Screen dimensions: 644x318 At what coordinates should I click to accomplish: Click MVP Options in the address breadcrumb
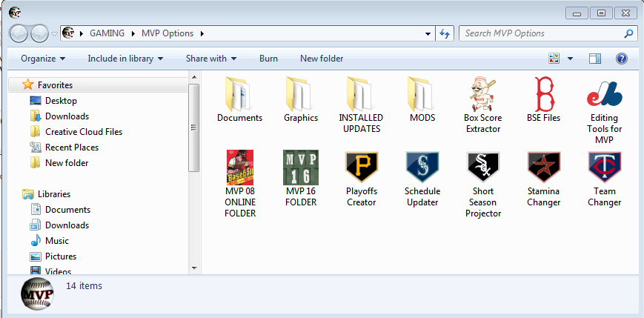pyautogui.click(x=167, y=33)
